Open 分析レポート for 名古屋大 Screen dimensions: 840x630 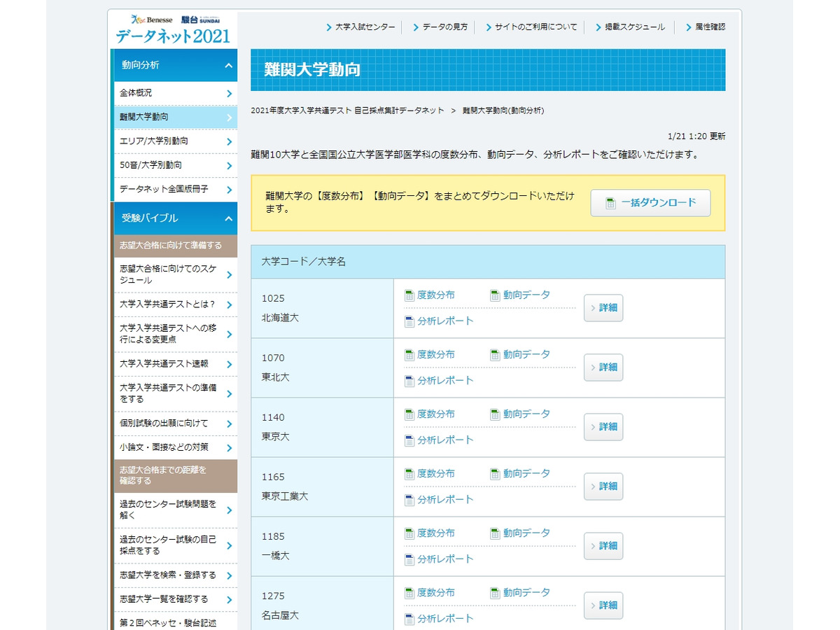click(x=440, y=619)
